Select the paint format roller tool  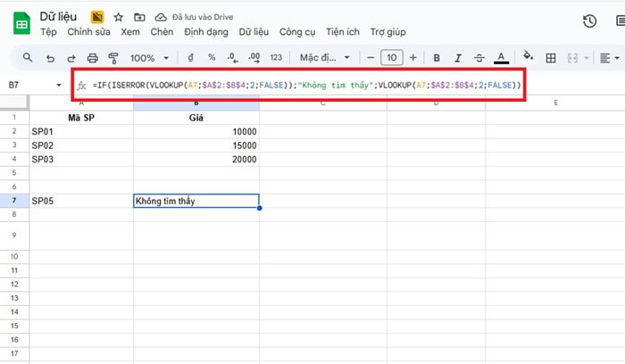point(113,58)
